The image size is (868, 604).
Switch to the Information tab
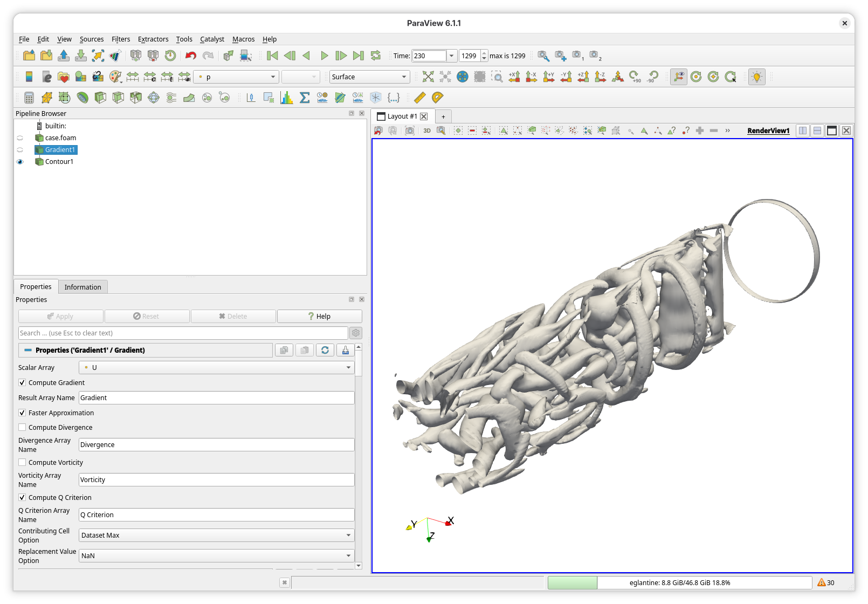(83, 287)
